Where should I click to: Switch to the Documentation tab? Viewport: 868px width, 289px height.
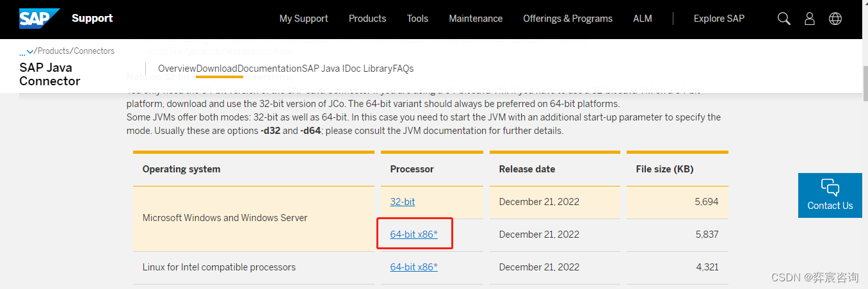tap(269, 69)
